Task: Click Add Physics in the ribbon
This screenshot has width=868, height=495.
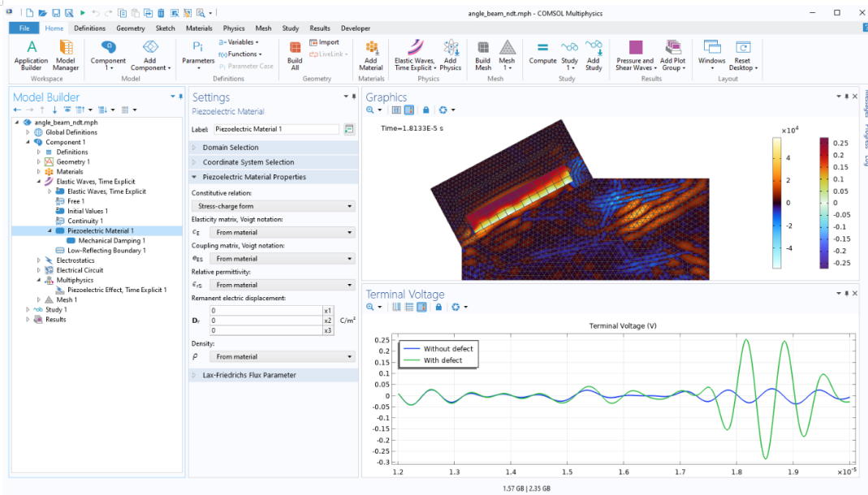Action: 450,55
